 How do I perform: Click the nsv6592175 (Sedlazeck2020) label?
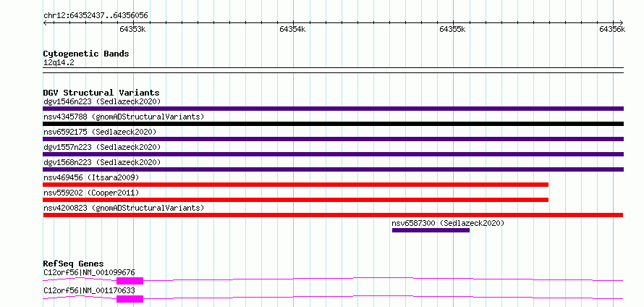tap(100, 132)
